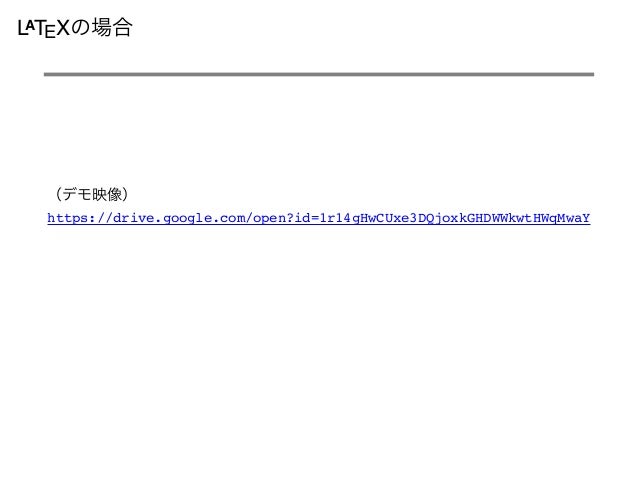Viewport: 638px width, 479px height.
Task: Click the 映像 characters in the caption
Action: click(107, 194)
